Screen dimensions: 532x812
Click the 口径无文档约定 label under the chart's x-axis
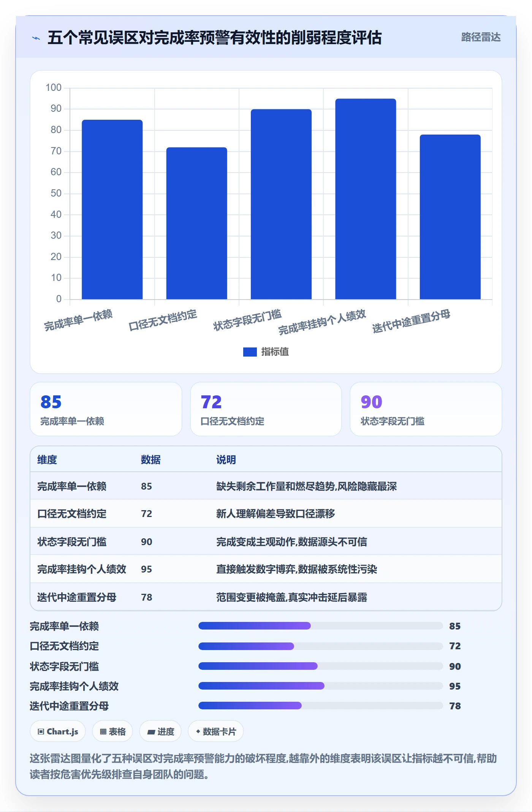tap(163, 320)
